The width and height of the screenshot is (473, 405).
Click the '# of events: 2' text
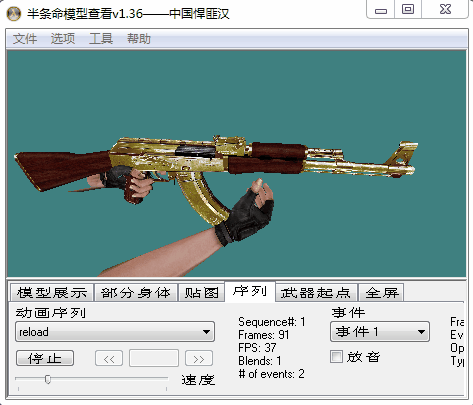[271, 374]
